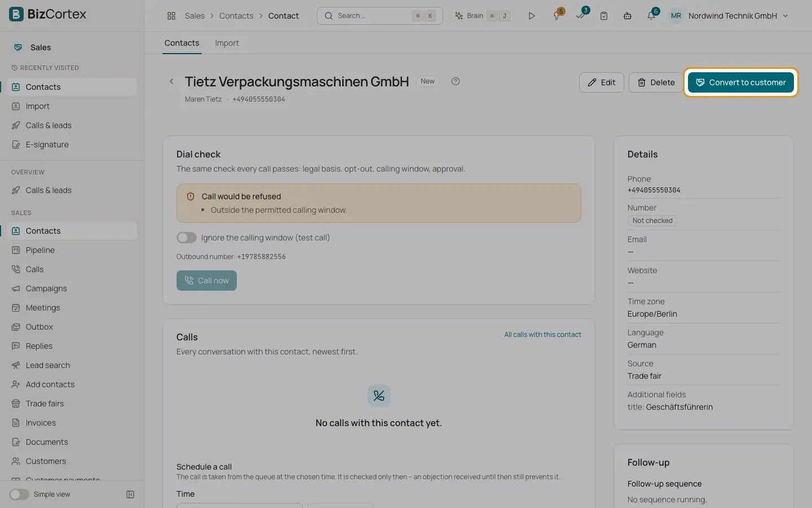Viewport: 812px width, 508px height.
Task: Open the double-check tasks icon with badge 3
Action: [x=580, y=16]
